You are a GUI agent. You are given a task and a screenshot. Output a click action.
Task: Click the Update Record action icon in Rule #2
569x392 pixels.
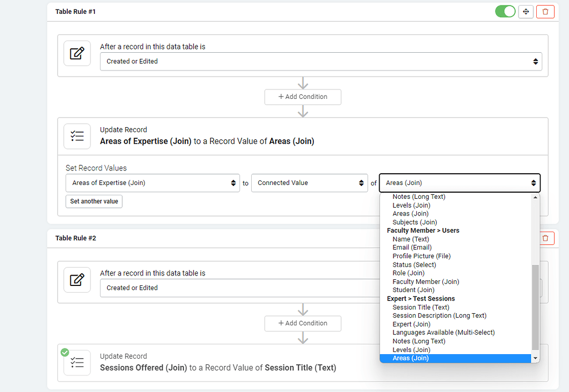77,363
